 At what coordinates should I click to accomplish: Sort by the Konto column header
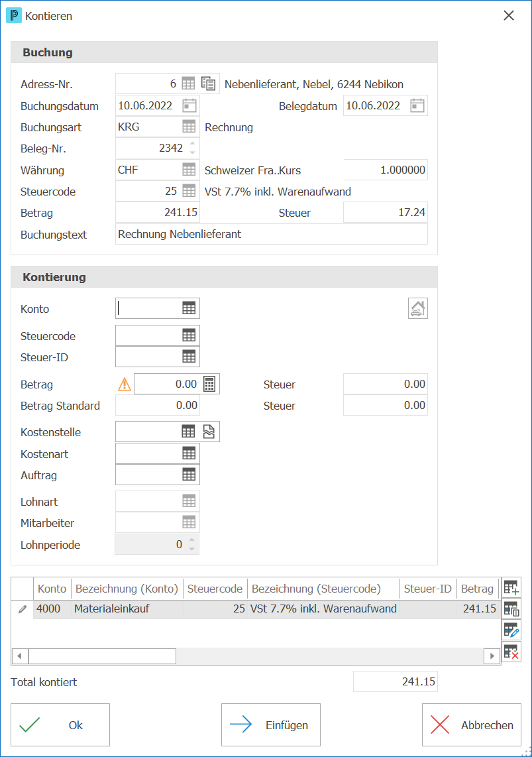coord(52,589)
